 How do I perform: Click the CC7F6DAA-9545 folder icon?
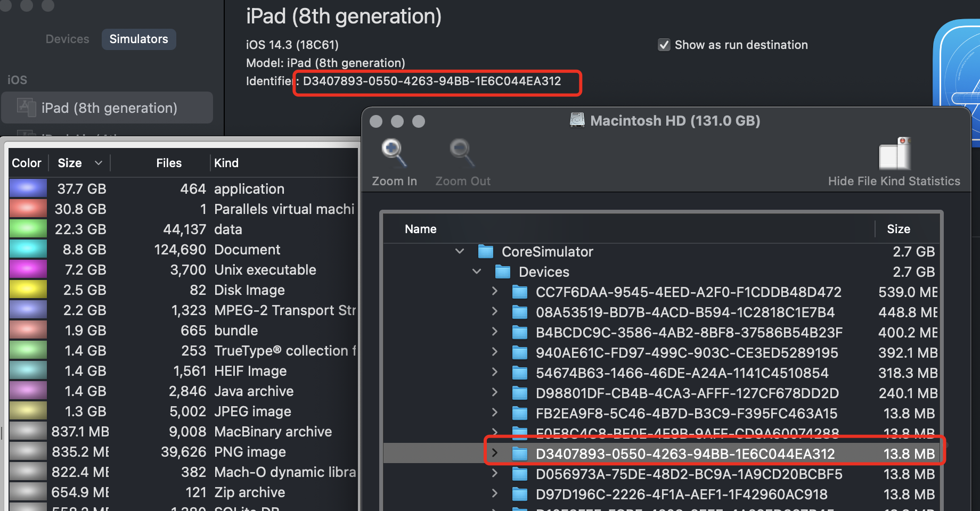520,292
